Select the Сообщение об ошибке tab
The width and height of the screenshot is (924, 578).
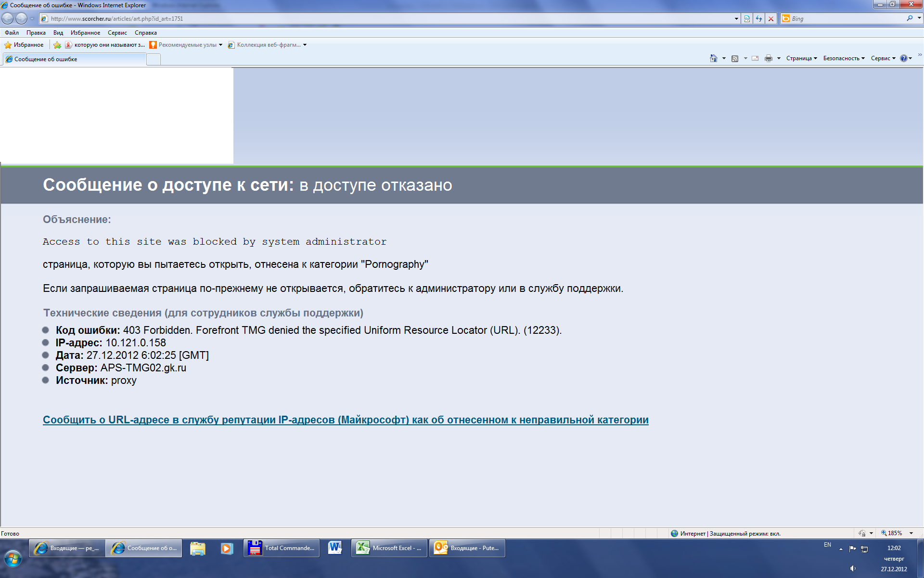click(x=75, y=59)
